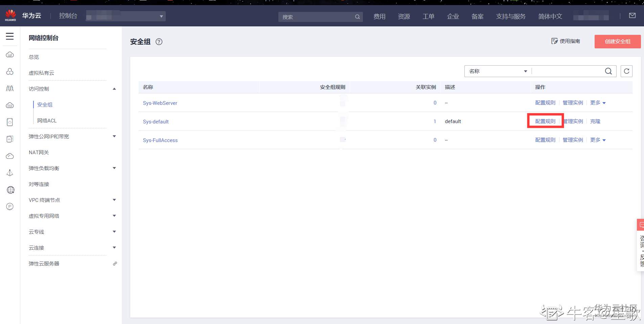Expand 云专线 section
Image resolution: width=644 pixels, height=324 pixels.
[114, 232]
